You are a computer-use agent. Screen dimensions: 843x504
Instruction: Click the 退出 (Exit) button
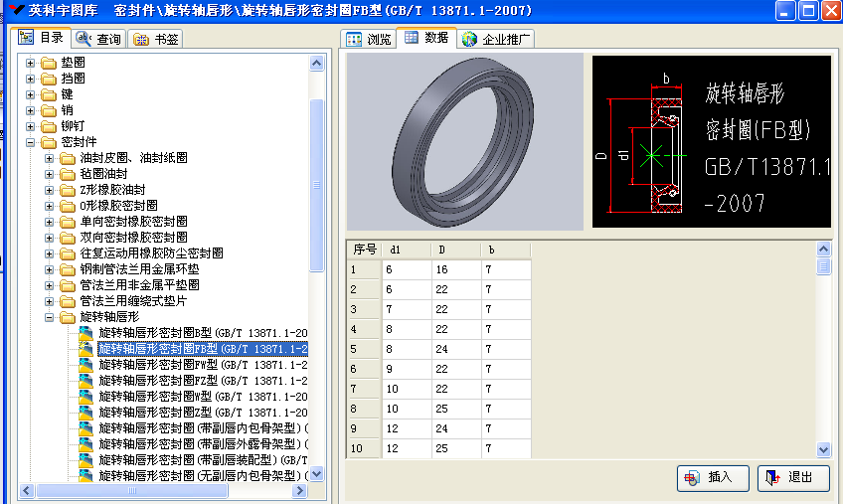(792, 477)
